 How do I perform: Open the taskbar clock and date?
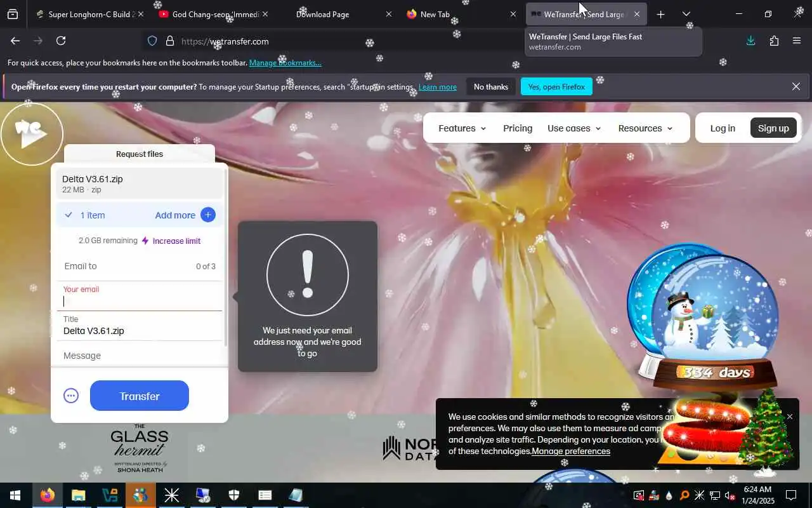[x=757, y=495]
